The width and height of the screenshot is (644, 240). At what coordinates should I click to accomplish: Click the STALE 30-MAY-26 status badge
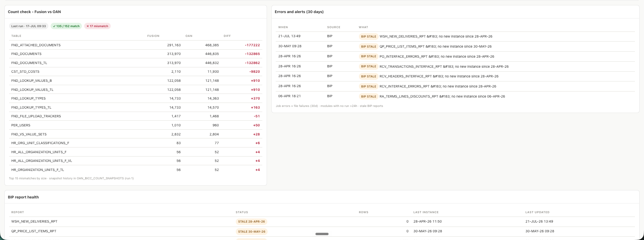pos(252,232)
